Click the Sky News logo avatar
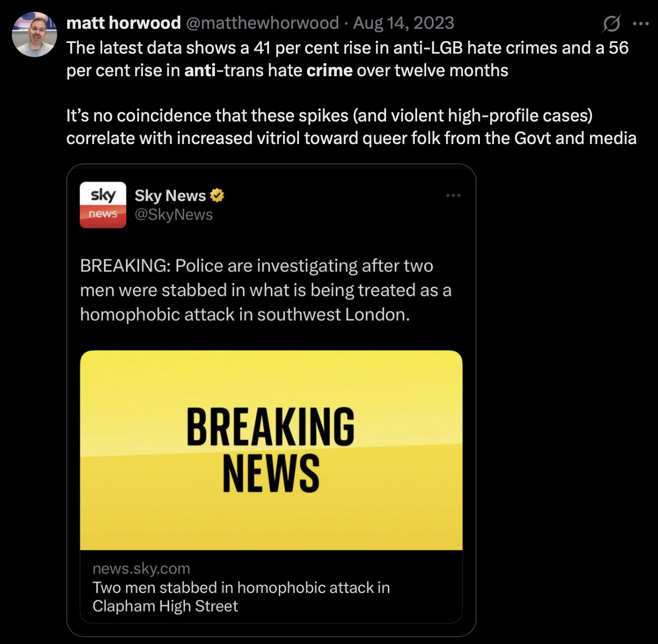This screenshot has height=644, width=658. pos(103,204)
